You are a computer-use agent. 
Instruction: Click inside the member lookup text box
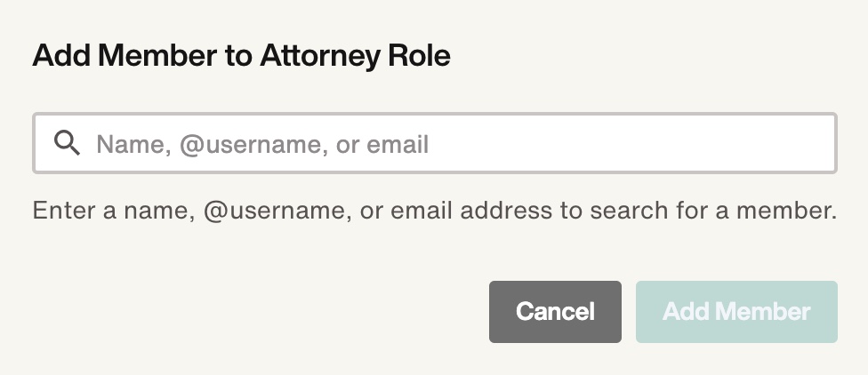tap(435, 143)
